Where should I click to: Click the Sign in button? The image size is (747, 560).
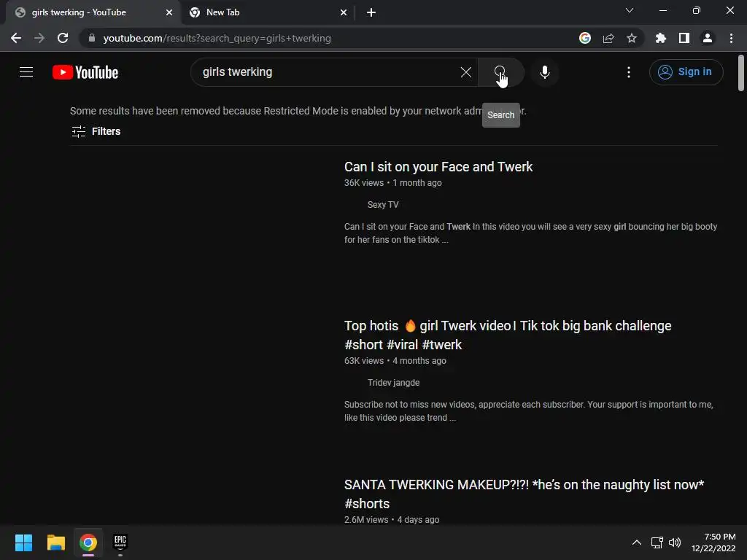[686, 72]
